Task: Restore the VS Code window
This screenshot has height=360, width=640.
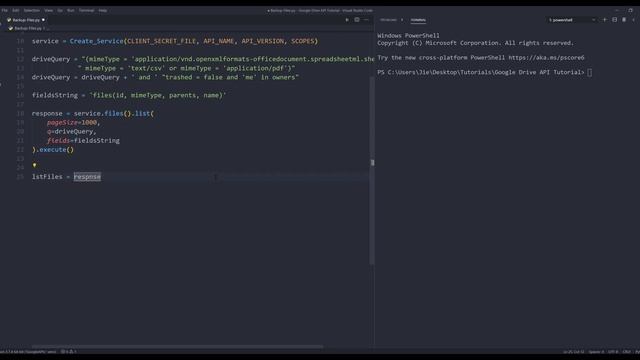Action: click(630, 10)
